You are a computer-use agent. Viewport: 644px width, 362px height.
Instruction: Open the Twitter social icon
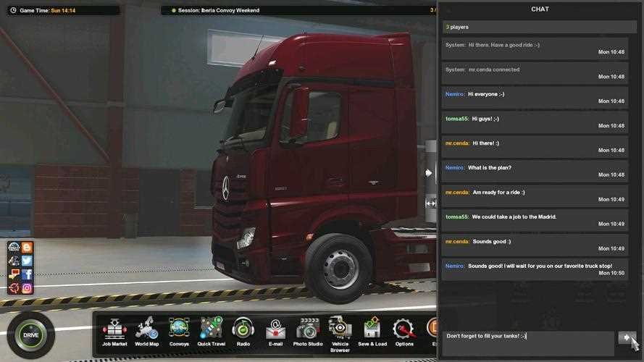27,261
